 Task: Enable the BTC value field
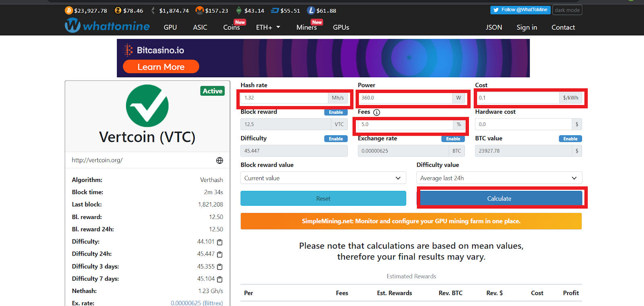click(x=570, y=139)
